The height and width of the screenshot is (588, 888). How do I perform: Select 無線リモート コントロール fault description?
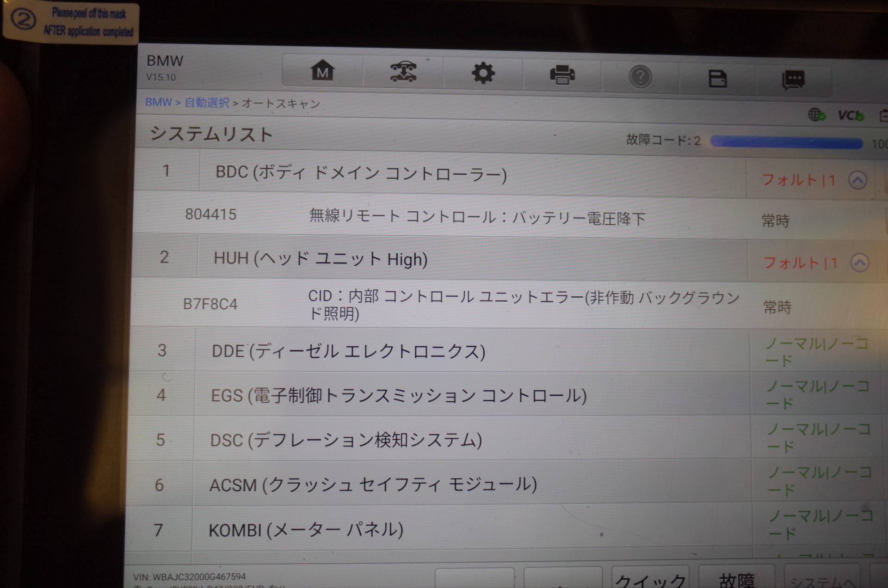(477, 217)
